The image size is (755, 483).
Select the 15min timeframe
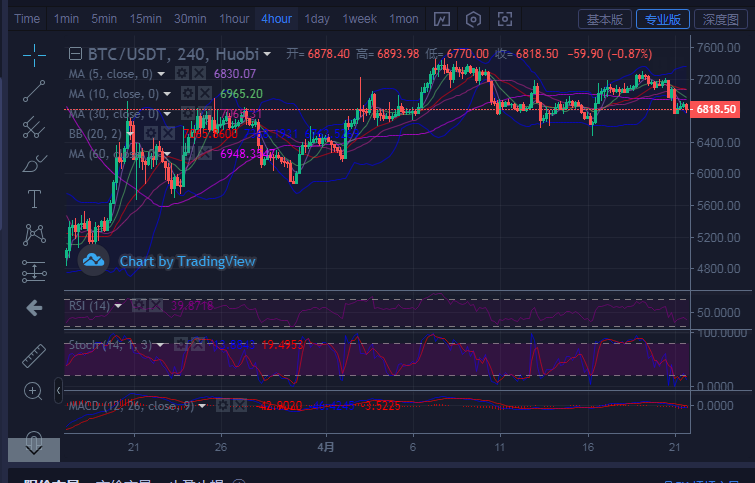coord(145,19)
